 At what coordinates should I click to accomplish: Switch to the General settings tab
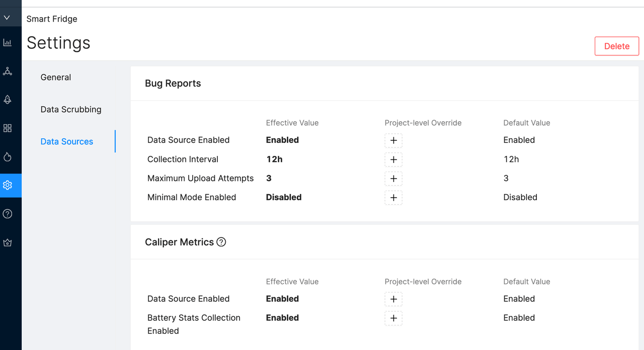coord(56,77)
